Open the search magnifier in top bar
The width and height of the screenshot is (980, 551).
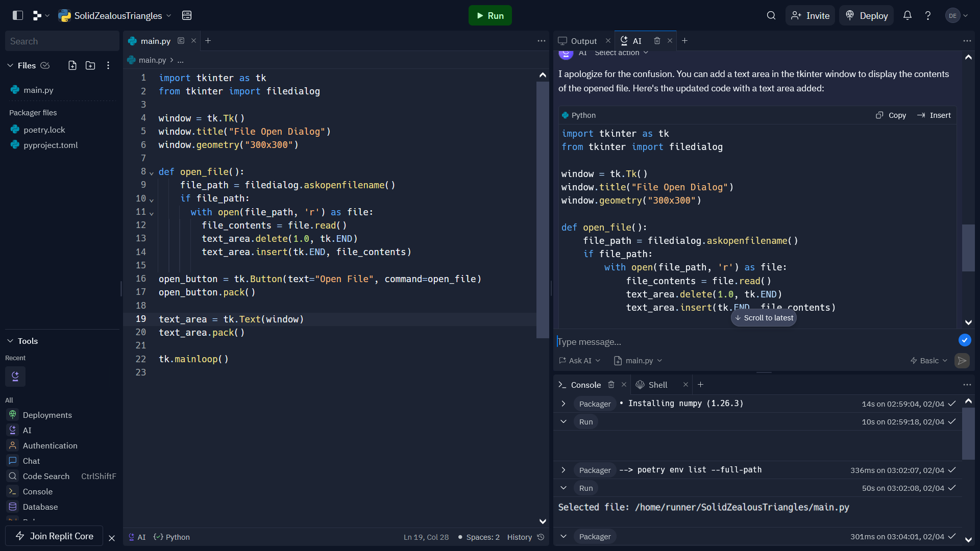[771, 15]
